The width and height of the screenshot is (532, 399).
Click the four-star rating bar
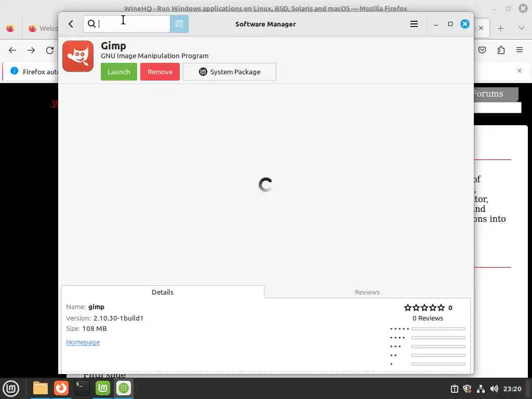click(438, 338)
